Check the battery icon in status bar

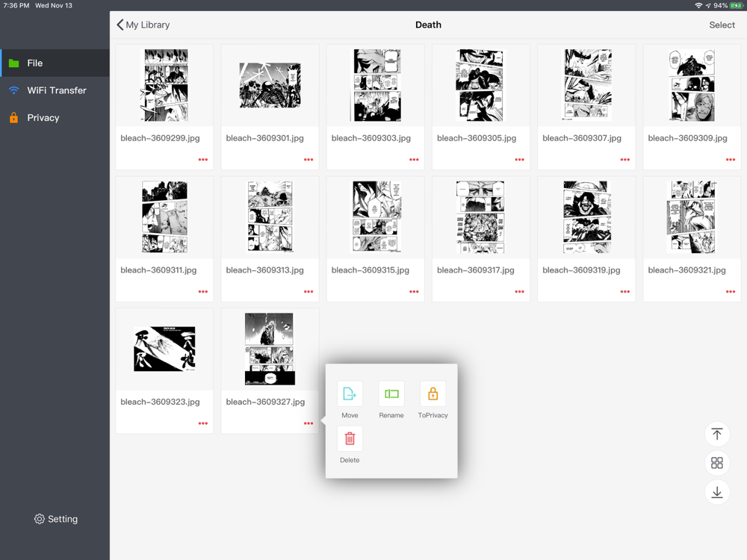pos(736,6)
